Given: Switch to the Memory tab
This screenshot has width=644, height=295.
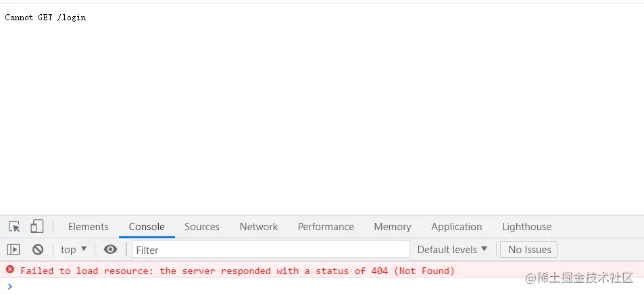Looking at the screenshot, I should (392, 226).
